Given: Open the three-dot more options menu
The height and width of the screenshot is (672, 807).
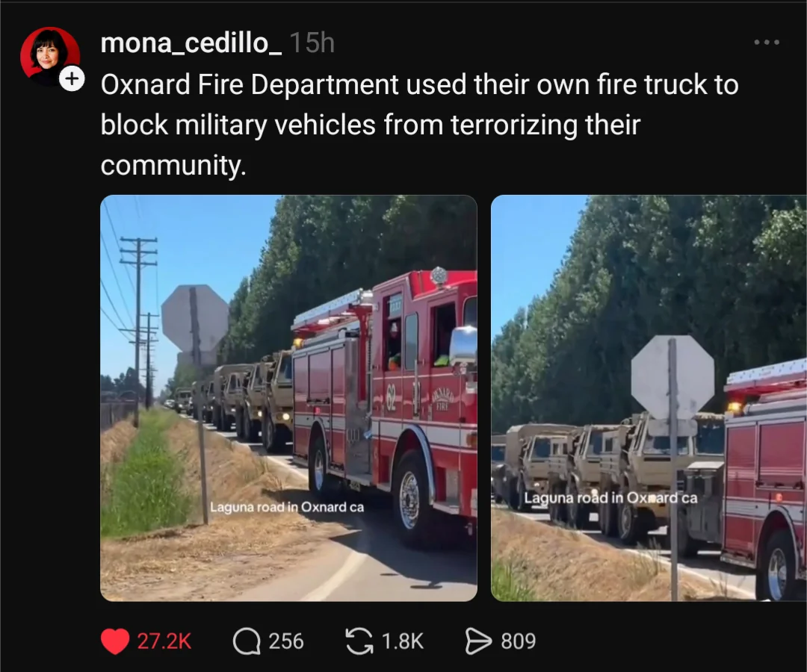Looking at the screenshot, I should (767, 42).
